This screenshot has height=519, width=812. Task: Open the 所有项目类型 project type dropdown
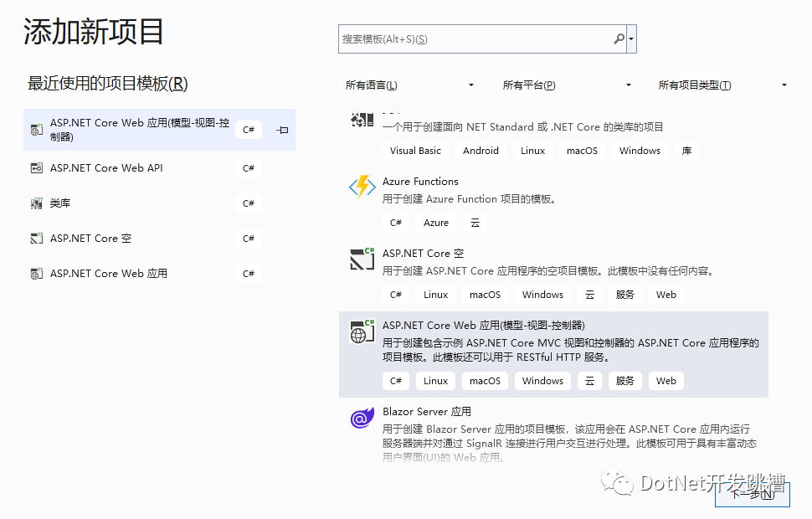pos(722,85)
